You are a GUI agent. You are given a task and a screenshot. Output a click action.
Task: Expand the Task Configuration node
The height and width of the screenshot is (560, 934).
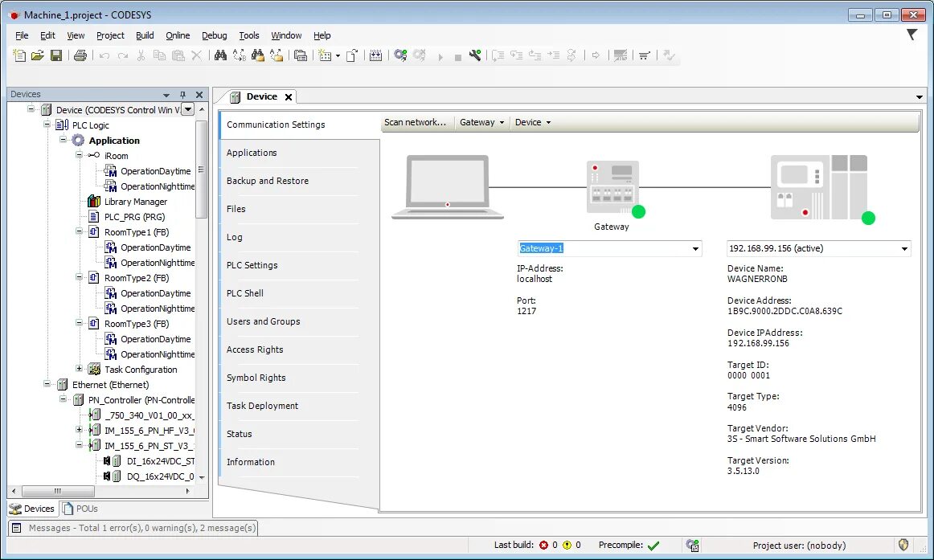pos(79,369)
